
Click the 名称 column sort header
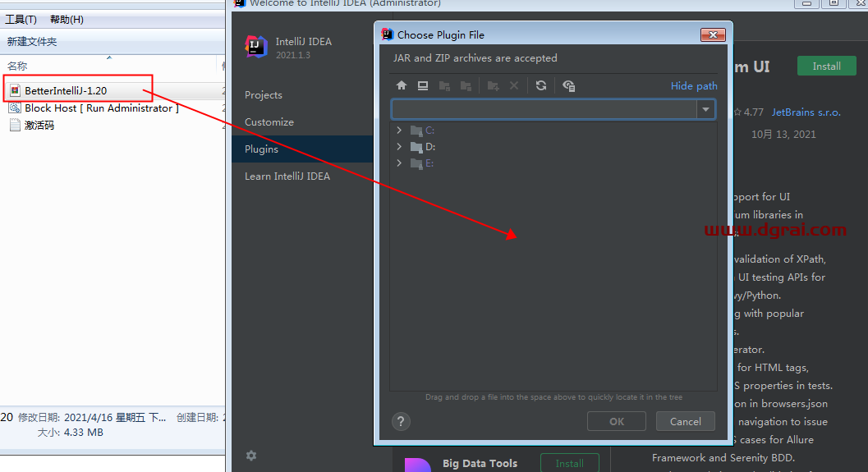tap(17, 66)
